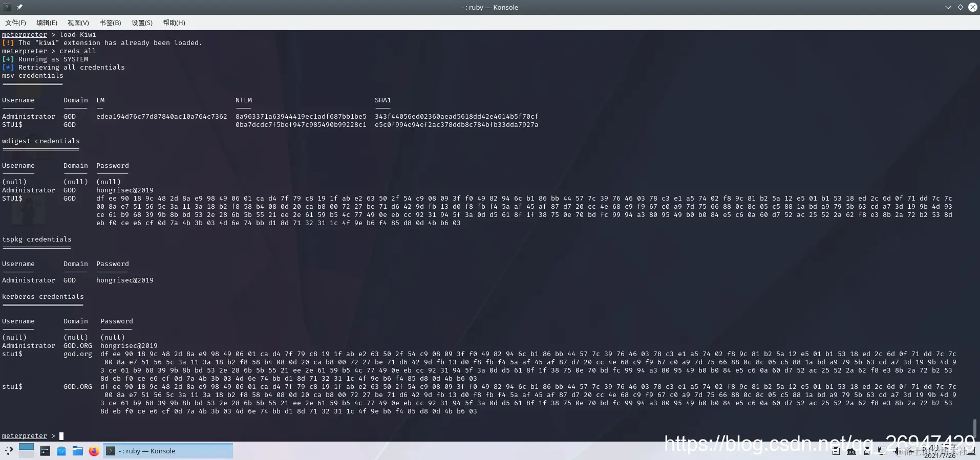Screen dimensions: 980x460
Task: Launch System Settings from the taskbar
Action: (45, 451)
